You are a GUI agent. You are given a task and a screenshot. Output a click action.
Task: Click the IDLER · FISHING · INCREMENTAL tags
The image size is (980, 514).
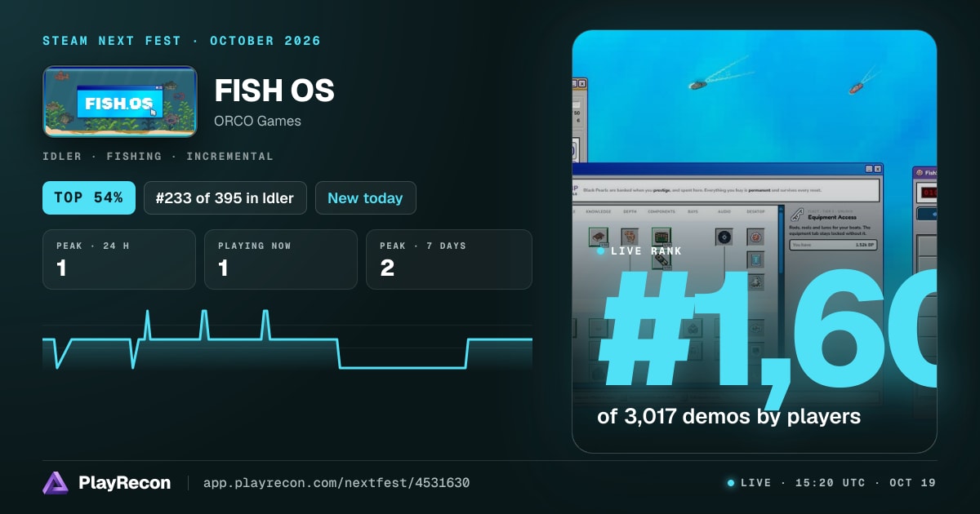pyautogui.click(x=158, y=156)
